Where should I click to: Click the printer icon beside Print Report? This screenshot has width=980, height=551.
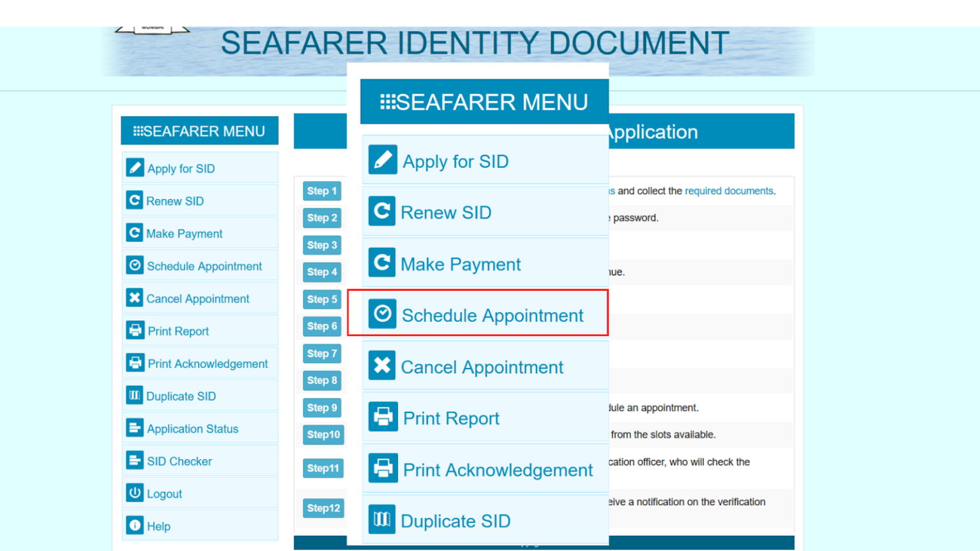coord(135,330)
